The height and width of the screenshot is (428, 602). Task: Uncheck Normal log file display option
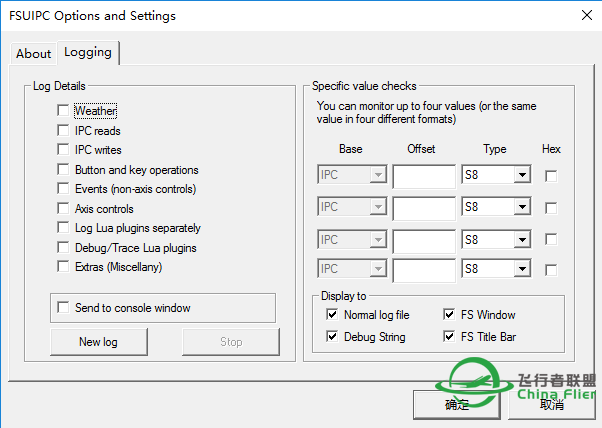point(333,315)
